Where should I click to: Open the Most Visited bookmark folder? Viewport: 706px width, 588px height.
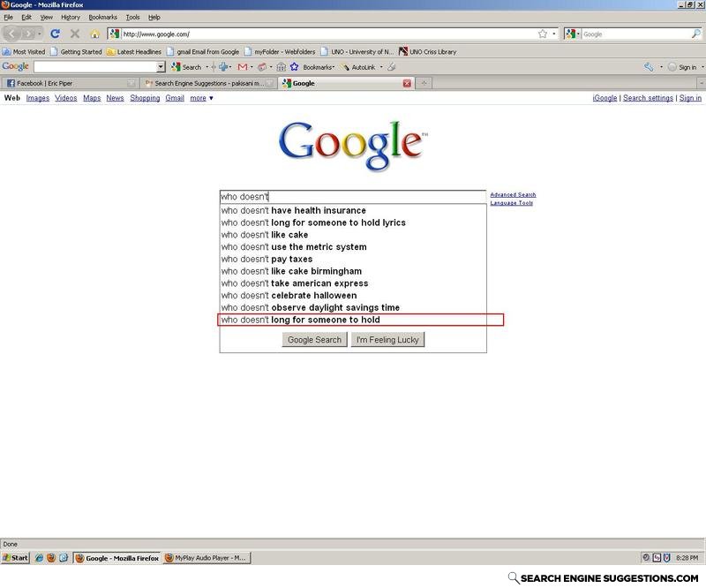click(x=24, y=52)
